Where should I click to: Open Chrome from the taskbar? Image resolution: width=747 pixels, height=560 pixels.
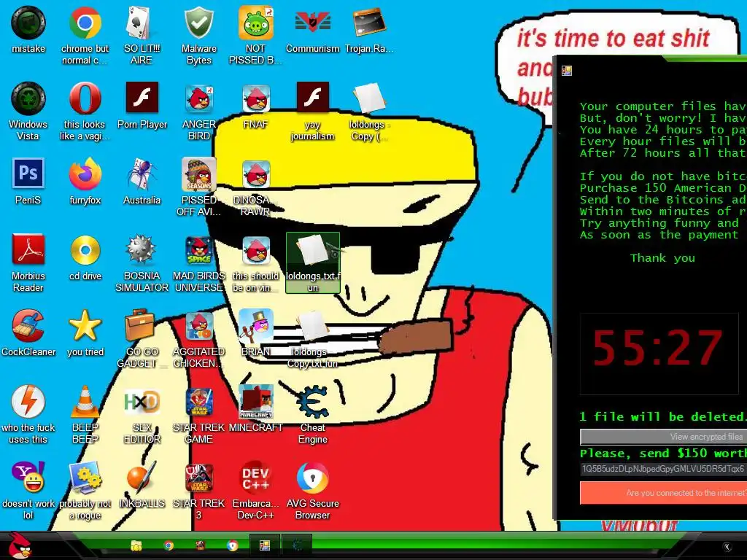(x=169, y=545)
